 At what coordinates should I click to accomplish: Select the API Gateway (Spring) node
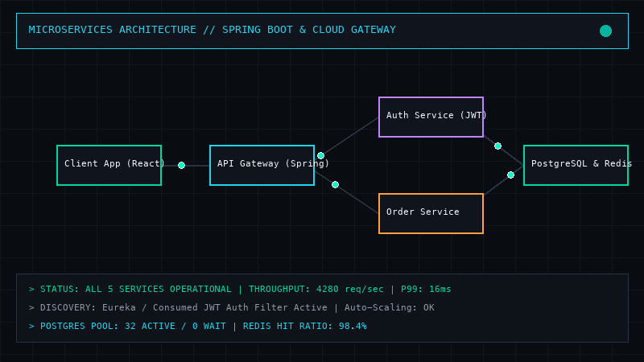pyautogui.click(x=262, y=166)
